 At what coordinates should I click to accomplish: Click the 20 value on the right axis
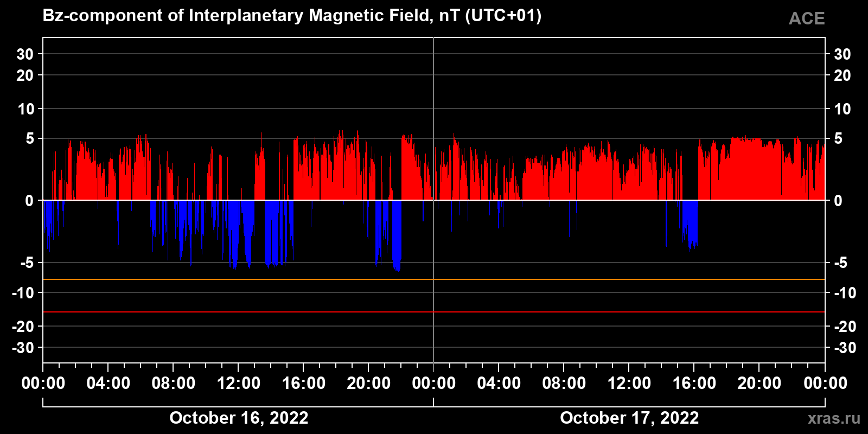pos(843,75)
